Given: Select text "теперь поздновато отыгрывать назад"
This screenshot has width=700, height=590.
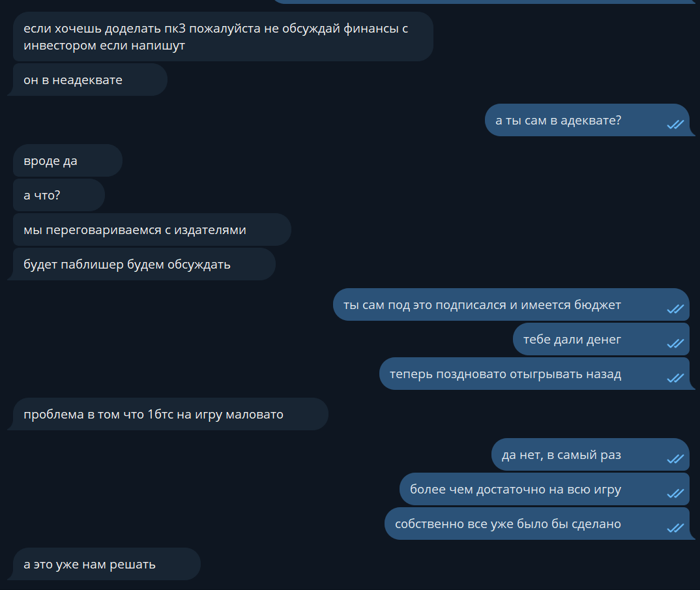Looking at the screenshot, I should point(505,374).
